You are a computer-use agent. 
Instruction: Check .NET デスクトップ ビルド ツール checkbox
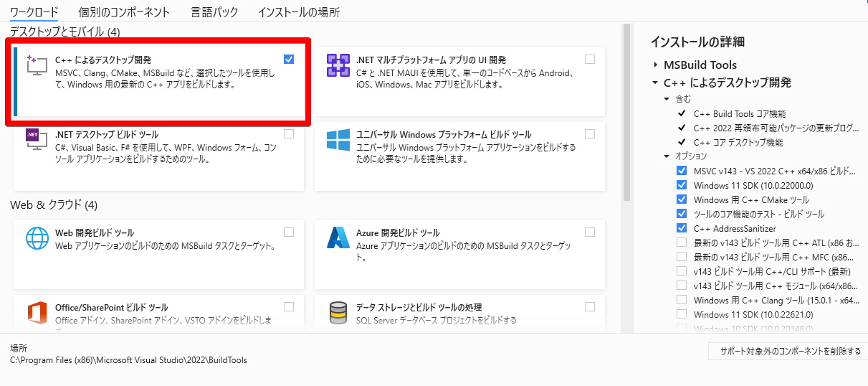pos(289,133)
